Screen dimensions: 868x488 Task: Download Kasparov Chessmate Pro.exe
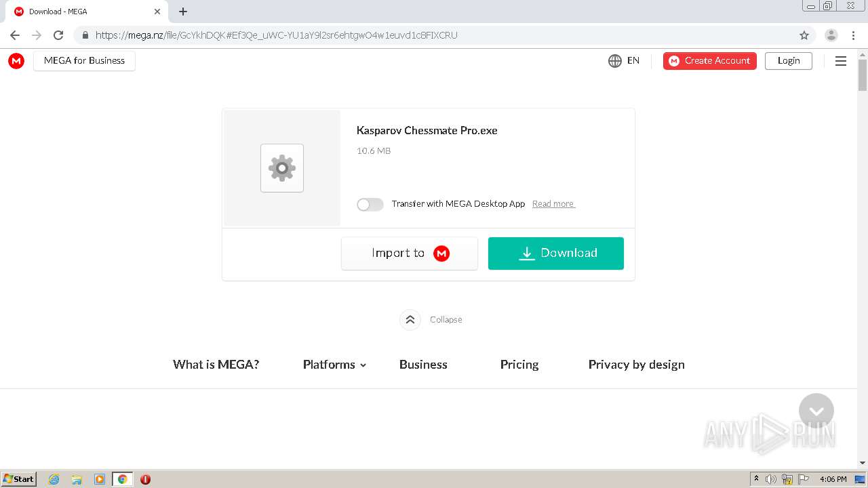point(556,253)
